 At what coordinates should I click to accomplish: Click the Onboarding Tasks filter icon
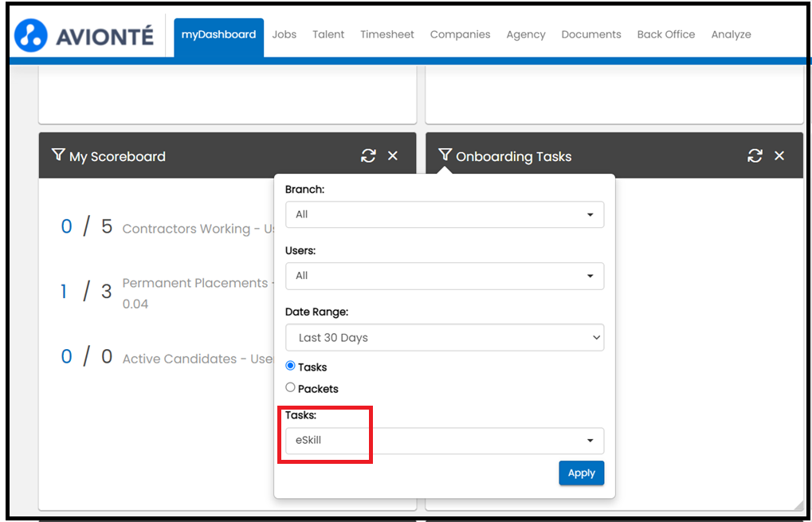click(x=445, y=155)
